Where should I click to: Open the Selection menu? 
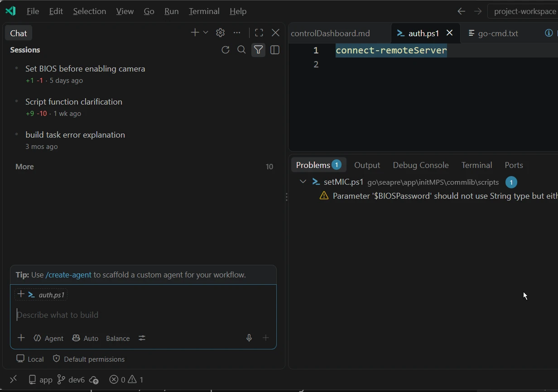tap(90, 11)
